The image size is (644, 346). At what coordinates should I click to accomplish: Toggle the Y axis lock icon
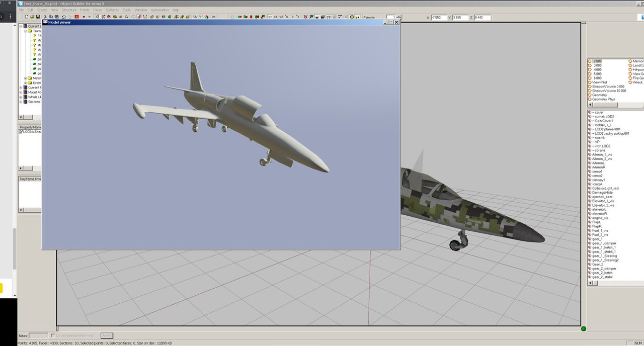pos(292,17)
